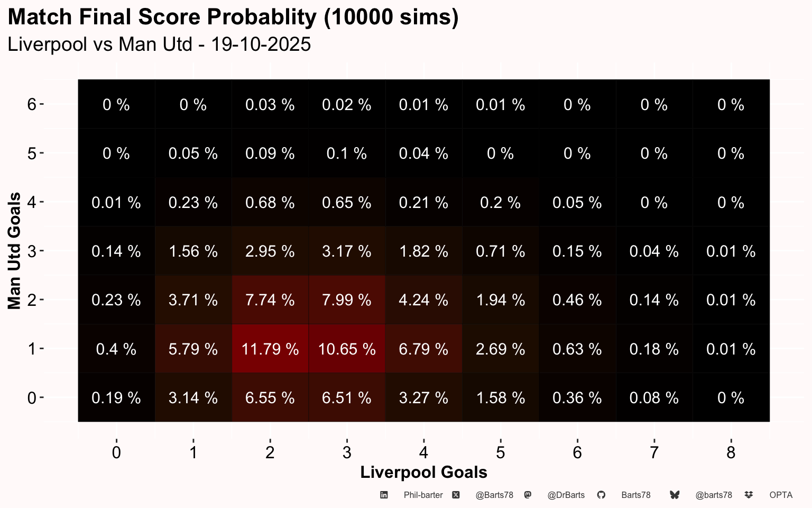This screenshot has height=508, width=812.
Task: Click the 5.79 % heatmap cell
Action: click(x=193, y=349)
